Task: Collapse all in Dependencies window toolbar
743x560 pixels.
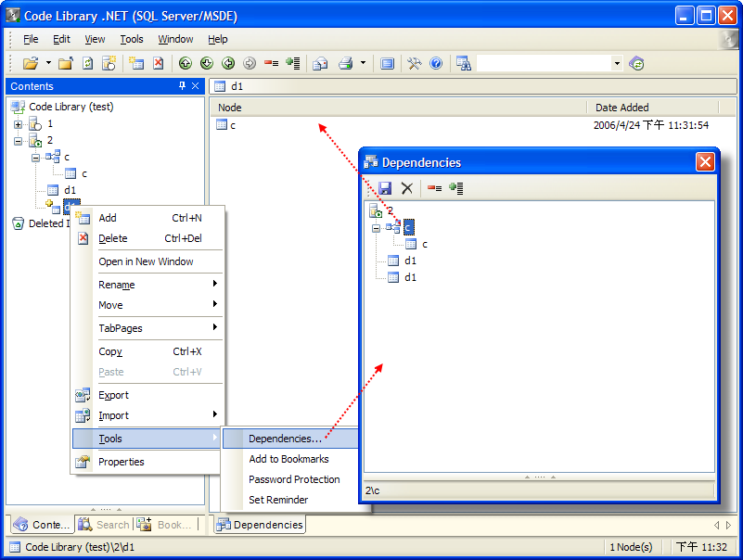Action: 434,188
